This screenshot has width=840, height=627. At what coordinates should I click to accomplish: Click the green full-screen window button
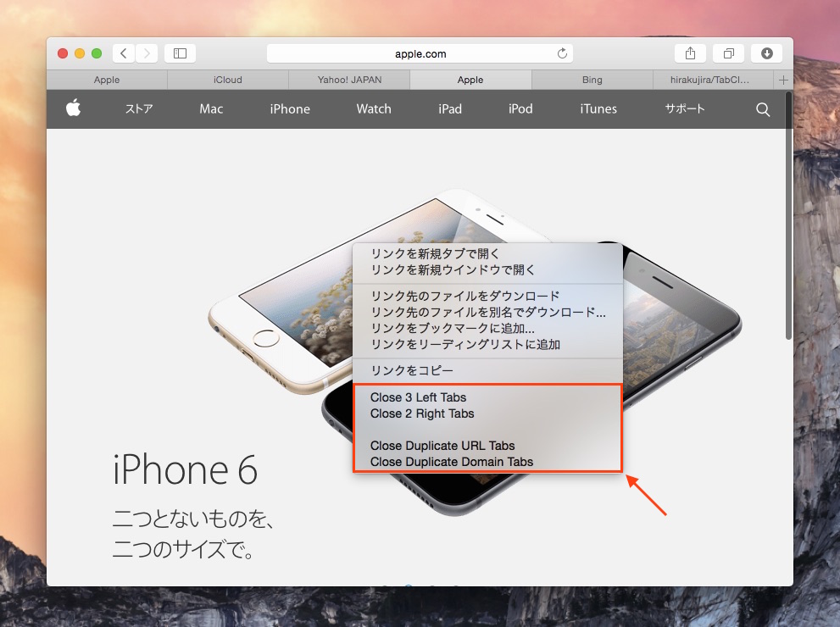pyautogui.click(x=97, y=53)
